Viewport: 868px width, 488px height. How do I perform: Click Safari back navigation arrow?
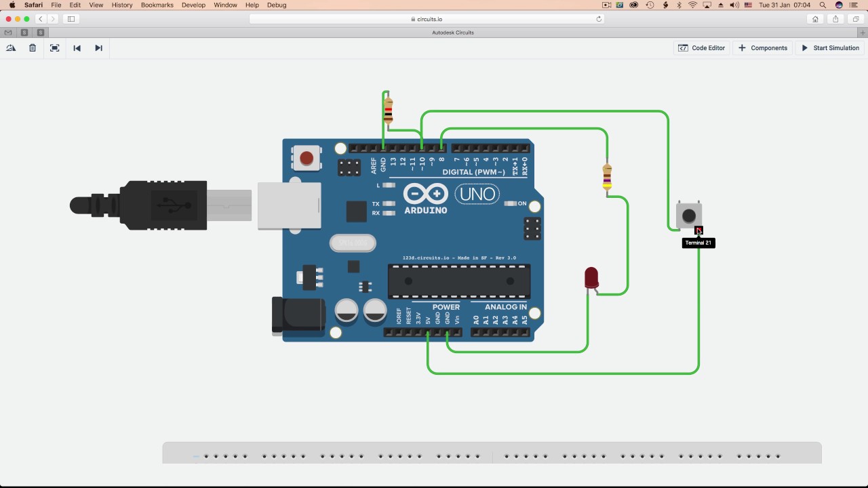(x=41, y=19)
